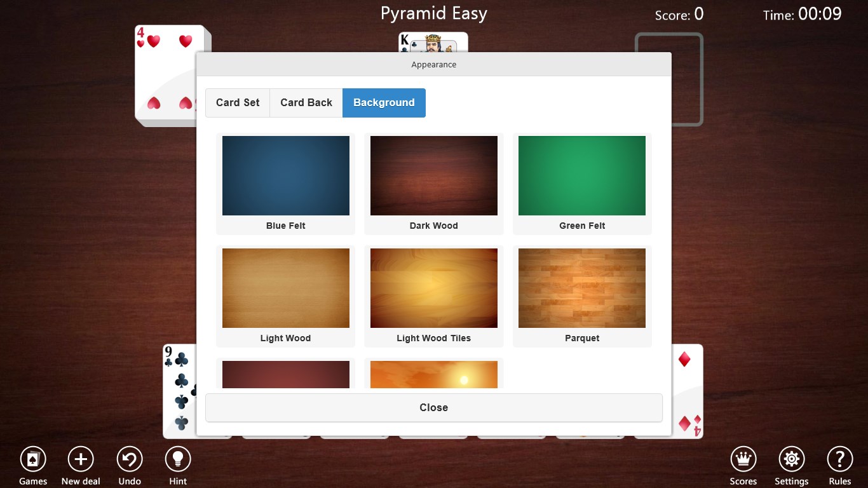This screenshot has width=868, height=488.
Task: Choose the Light Wood Tiles background
Action: click(433, 288)
